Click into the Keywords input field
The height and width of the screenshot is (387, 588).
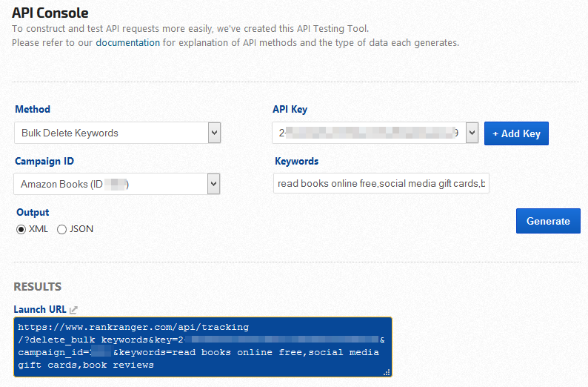point(381,183)
